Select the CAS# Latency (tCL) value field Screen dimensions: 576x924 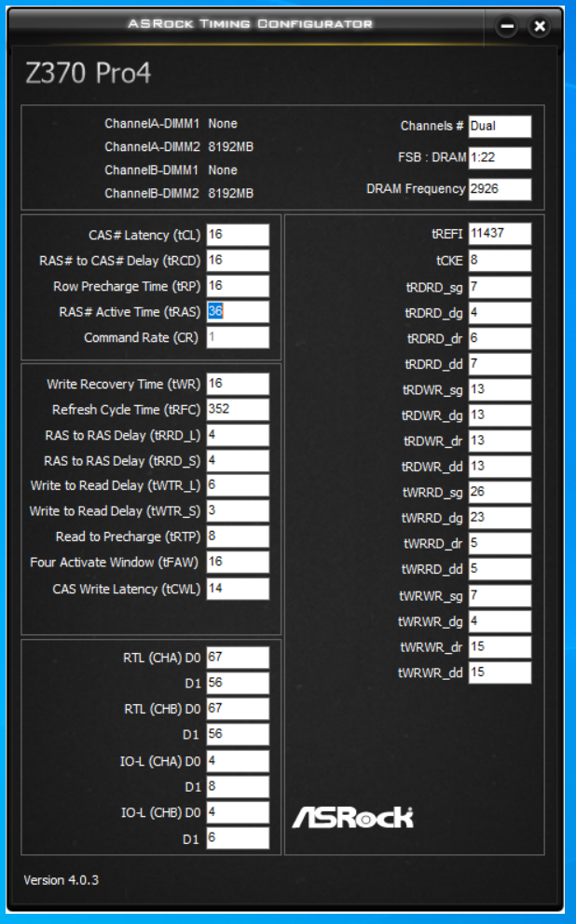coord(238,235)
